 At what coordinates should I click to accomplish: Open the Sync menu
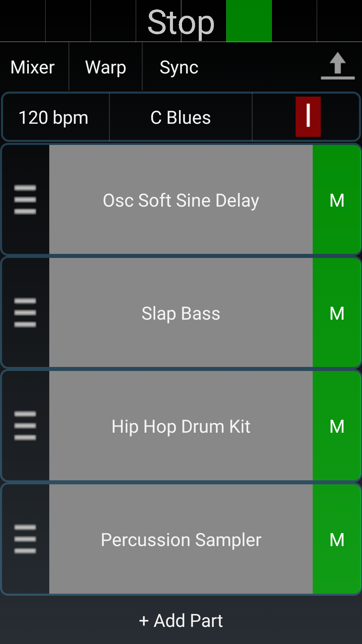pos(179,67)
